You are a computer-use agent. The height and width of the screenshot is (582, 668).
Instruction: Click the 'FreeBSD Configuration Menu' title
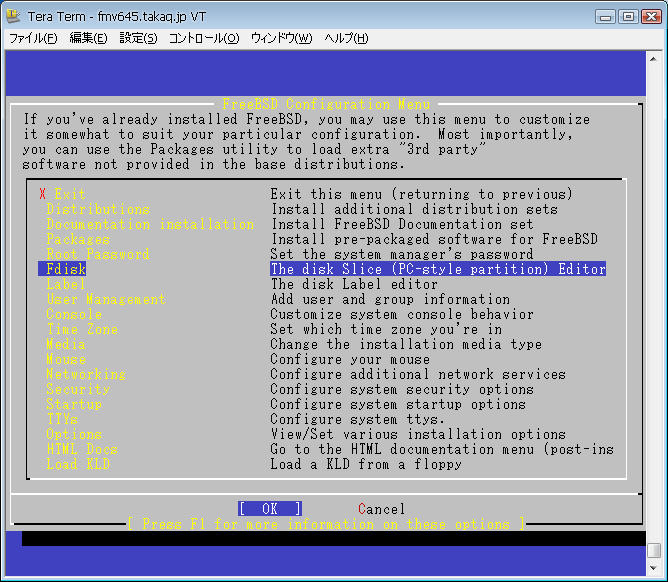(326, 104)
